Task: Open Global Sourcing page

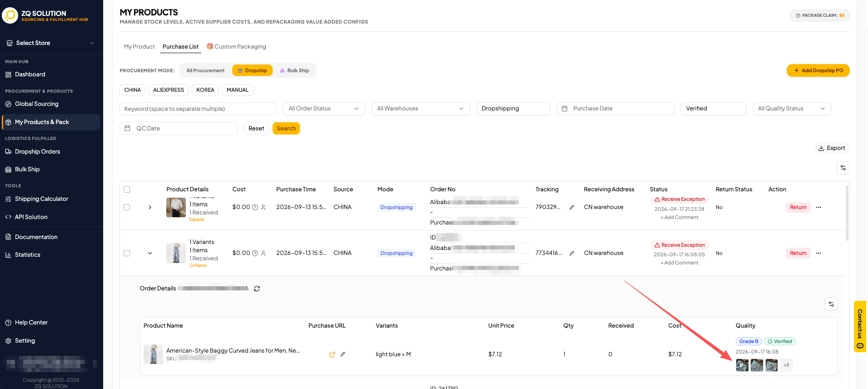Action: pyautogui.click(x=36, y=104)
